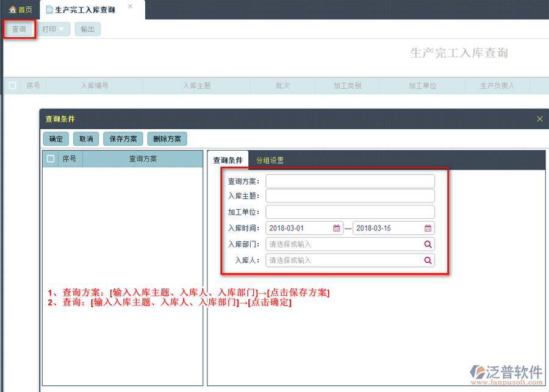This screenshot has height=392, width=549.
Task: Click the home icon on 首页 tab
Action: click(x=13, y=10)
